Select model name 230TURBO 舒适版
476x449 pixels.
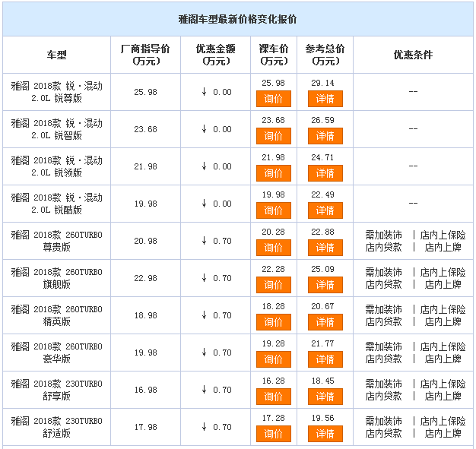[x=57, y=427]
